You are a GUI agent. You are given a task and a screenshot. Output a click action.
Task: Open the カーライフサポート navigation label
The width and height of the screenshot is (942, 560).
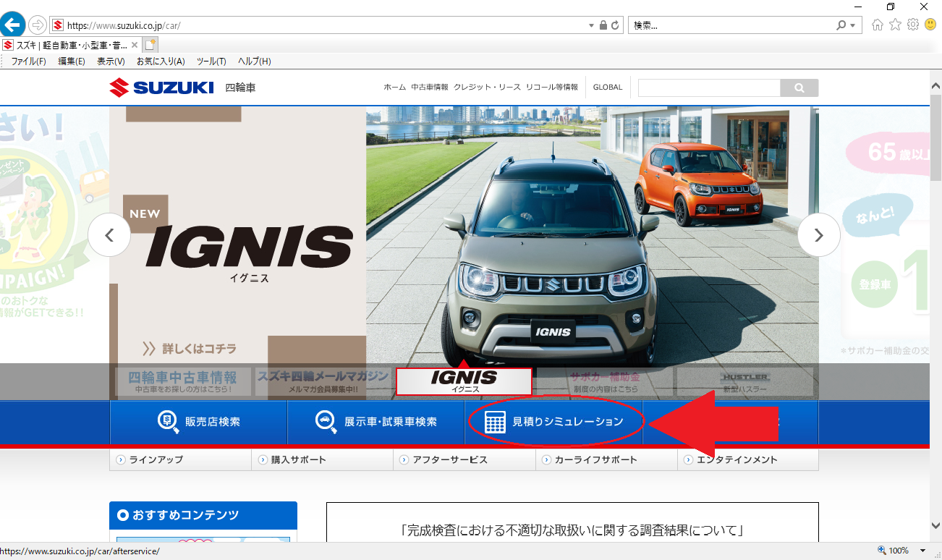[x=596, y=459]
